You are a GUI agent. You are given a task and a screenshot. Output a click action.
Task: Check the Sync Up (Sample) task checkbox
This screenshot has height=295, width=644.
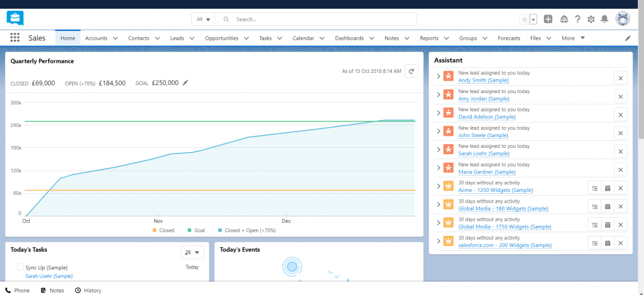[x=20, y=267]
